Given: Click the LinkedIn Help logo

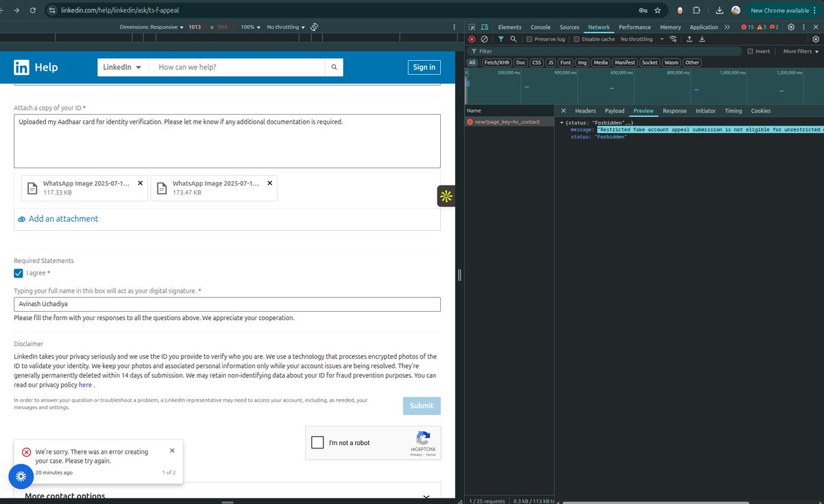Looking at the screenshot, I should coord(36,67).
